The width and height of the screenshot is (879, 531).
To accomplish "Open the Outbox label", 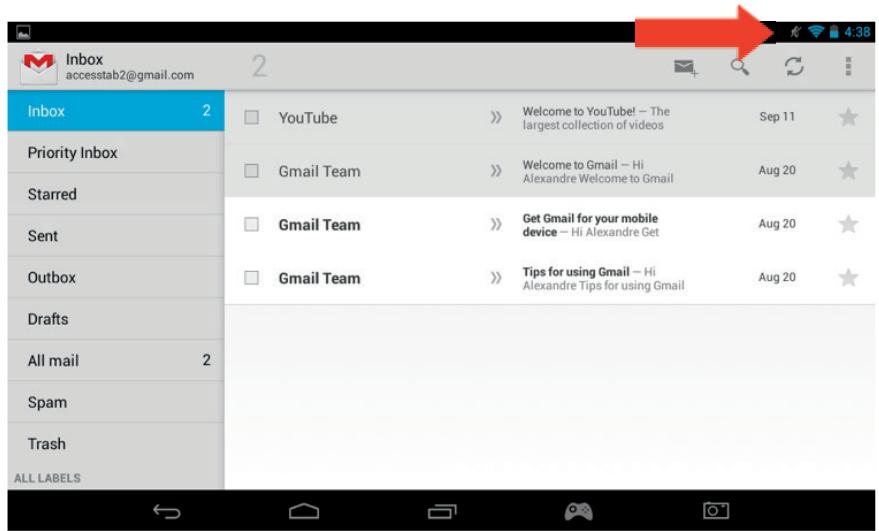I will pyautogui.click(x=116, y=277).
